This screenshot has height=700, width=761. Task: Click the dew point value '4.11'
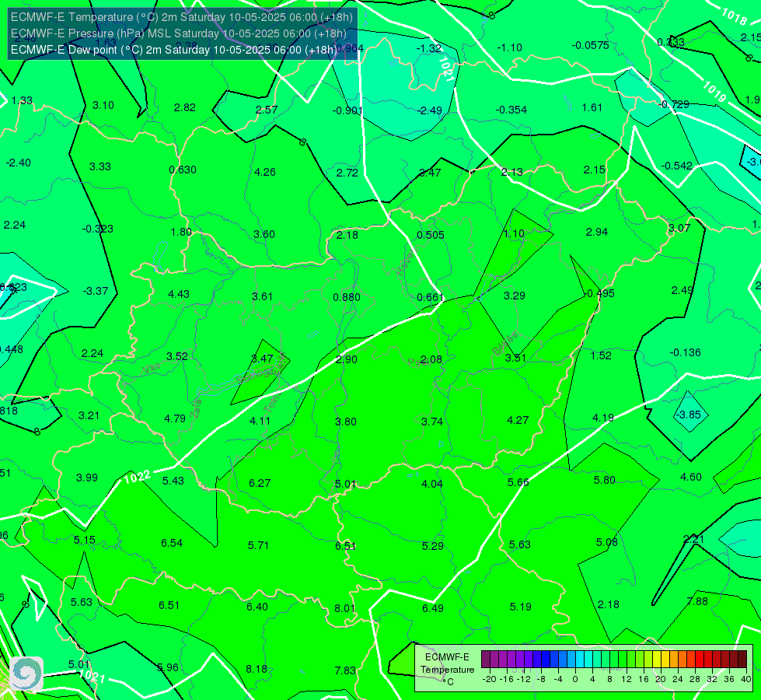[260, 421]
